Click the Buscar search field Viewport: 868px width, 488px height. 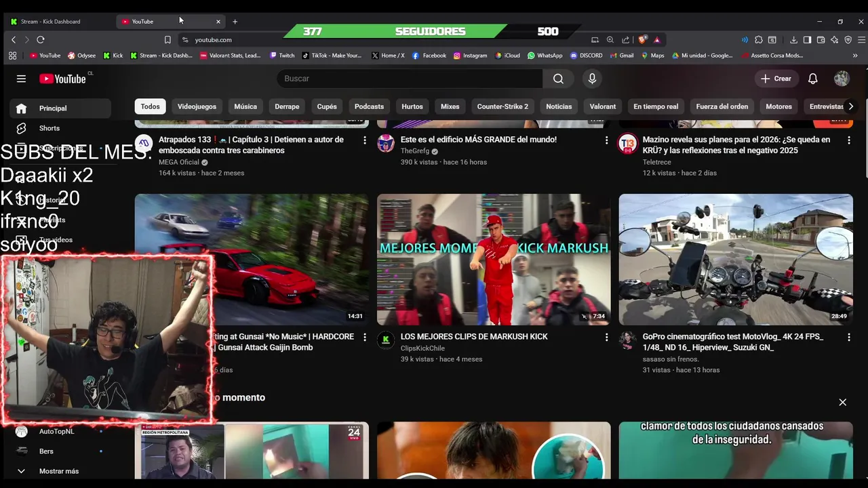click(x=410, y=79)
